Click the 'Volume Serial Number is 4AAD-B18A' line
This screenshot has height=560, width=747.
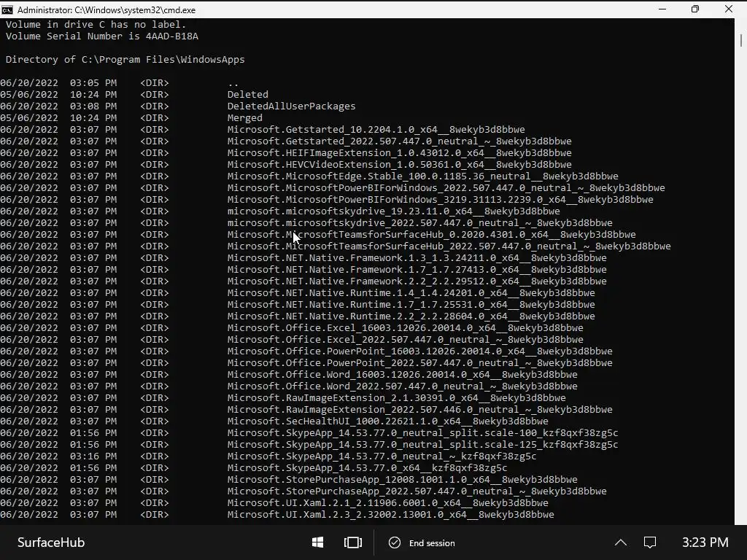pyautogui.click(x=101, y=36)
